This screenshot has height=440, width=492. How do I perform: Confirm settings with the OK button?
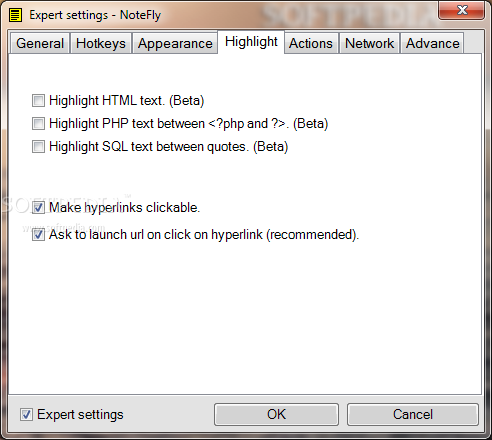tap(276, 414)
